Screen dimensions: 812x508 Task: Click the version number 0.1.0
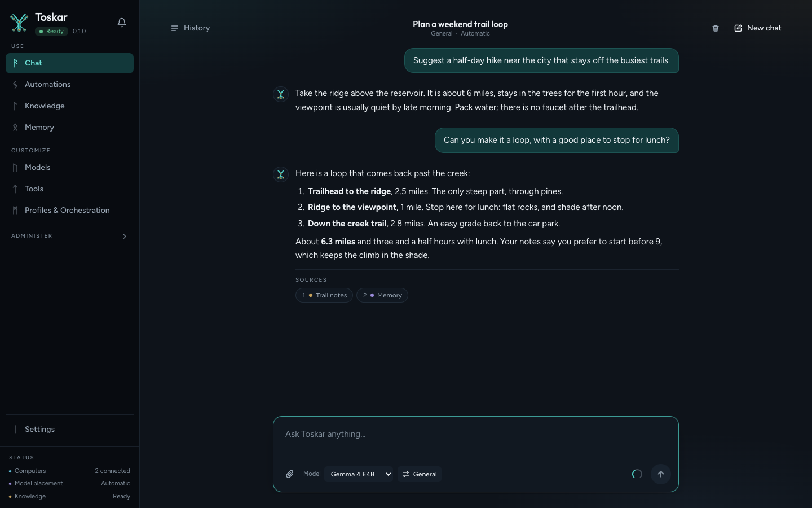point(80,32)
